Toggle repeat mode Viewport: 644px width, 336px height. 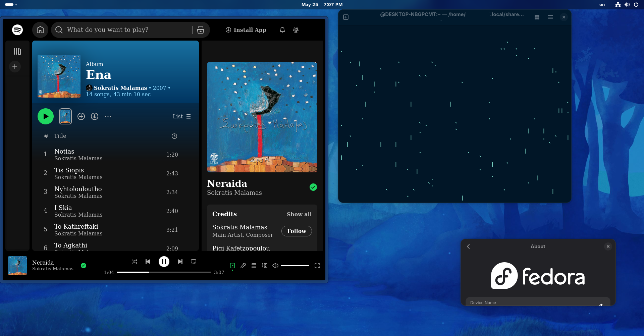194,262
